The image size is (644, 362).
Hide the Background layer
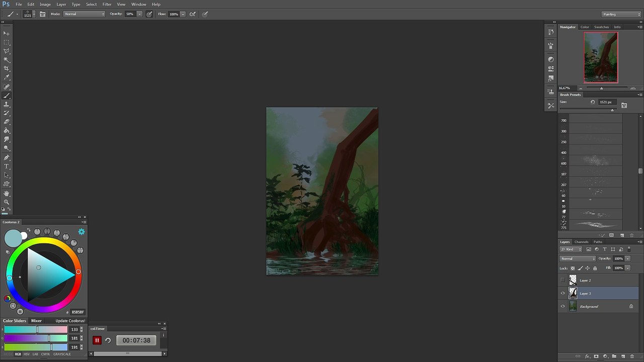click(563, 306)
